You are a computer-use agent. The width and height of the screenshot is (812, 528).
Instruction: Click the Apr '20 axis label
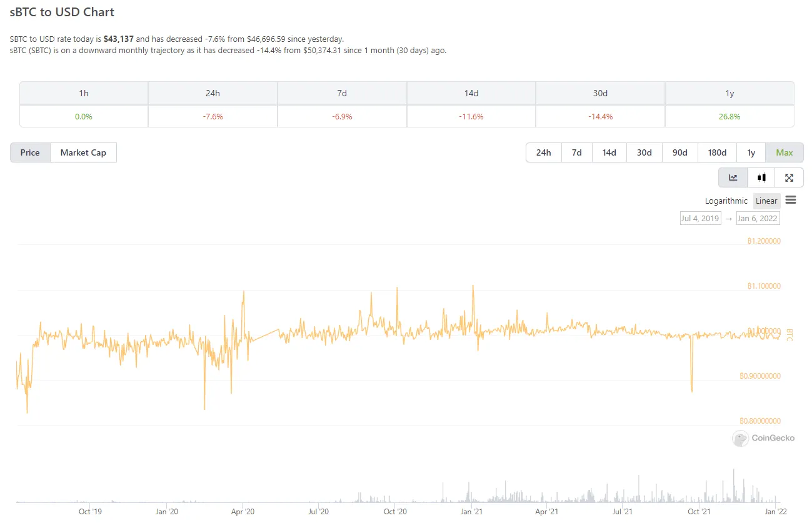[x=243, y=512]
